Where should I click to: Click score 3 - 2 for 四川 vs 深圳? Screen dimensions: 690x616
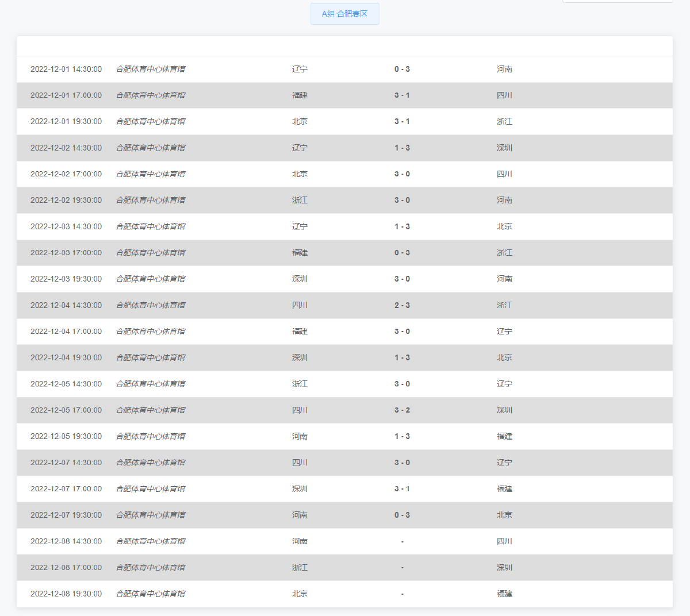point(402,410)
